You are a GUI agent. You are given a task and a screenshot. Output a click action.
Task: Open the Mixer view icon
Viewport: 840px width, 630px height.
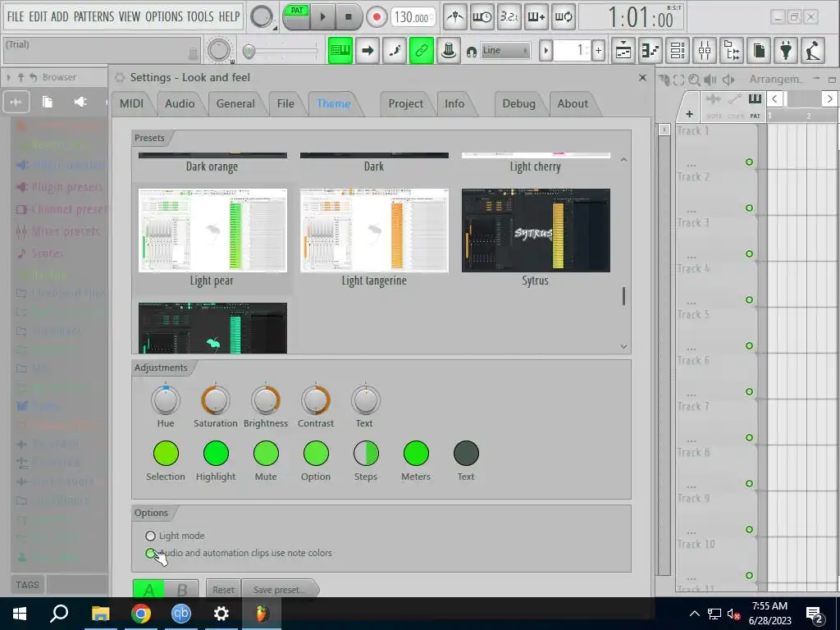tap(705, 50)
